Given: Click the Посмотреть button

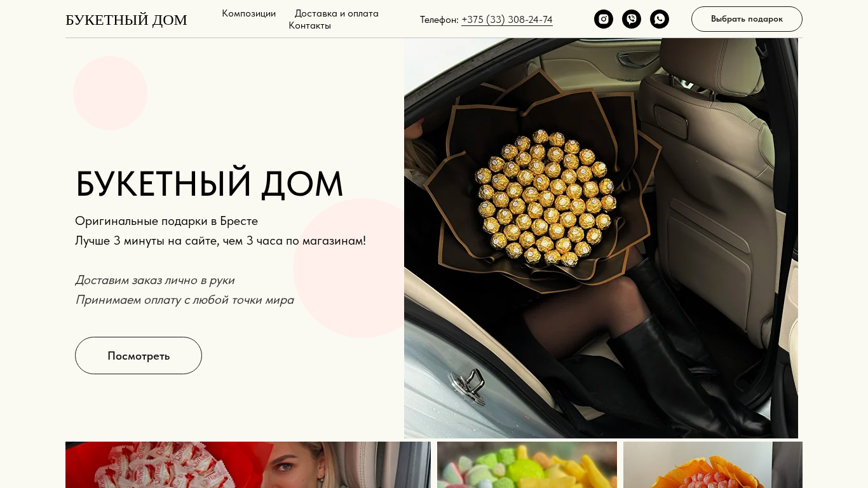Looking at the screenshot, I should pos(139,356).
